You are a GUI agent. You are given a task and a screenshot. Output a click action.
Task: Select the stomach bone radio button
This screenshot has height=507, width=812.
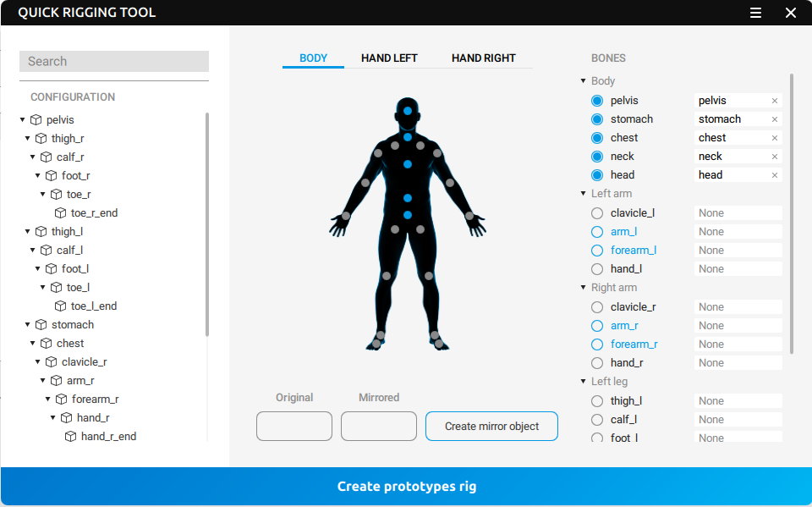click(x=597, y=119)
